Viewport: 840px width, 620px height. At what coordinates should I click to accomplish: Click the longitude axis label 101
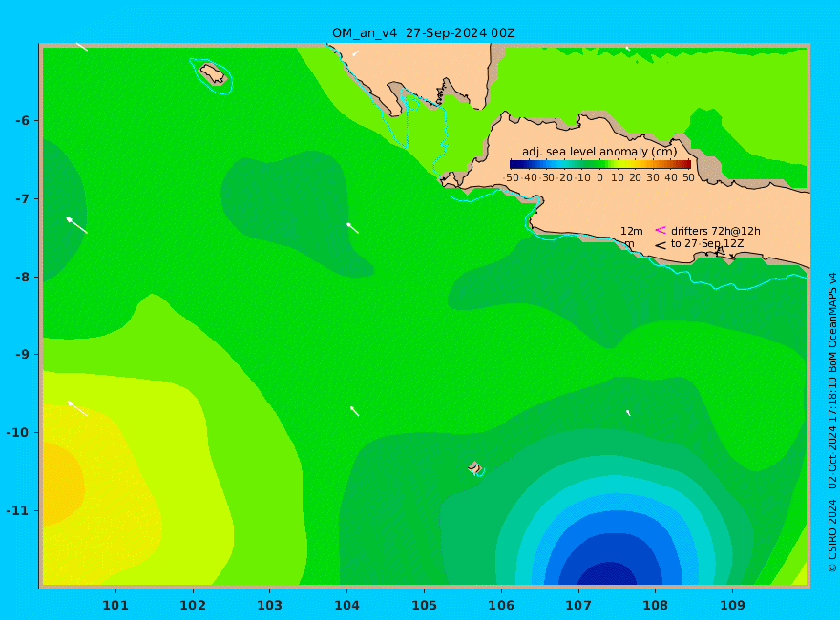[x=115, y=605]
